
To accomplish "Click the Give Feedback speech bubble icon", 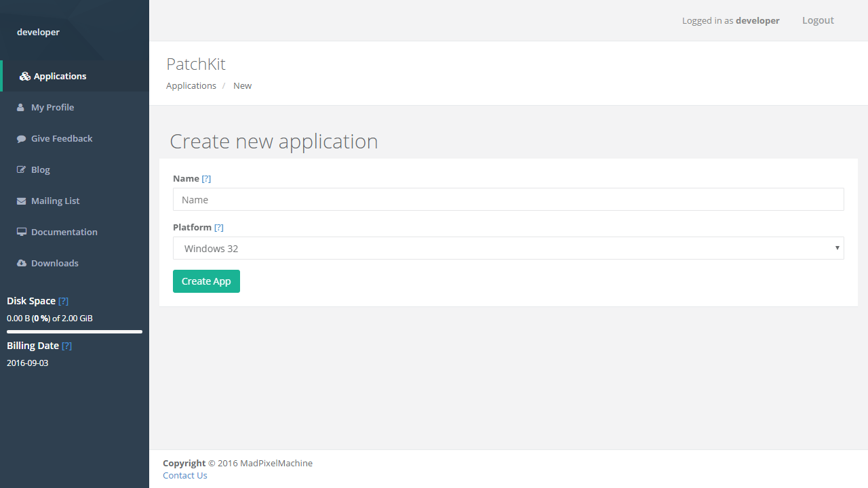I will coord(21,139).
